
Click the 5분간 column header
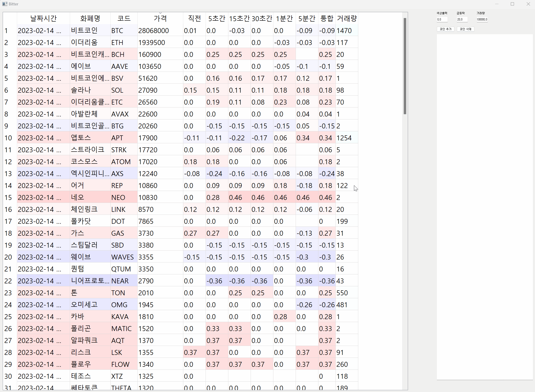click(307, 18)
